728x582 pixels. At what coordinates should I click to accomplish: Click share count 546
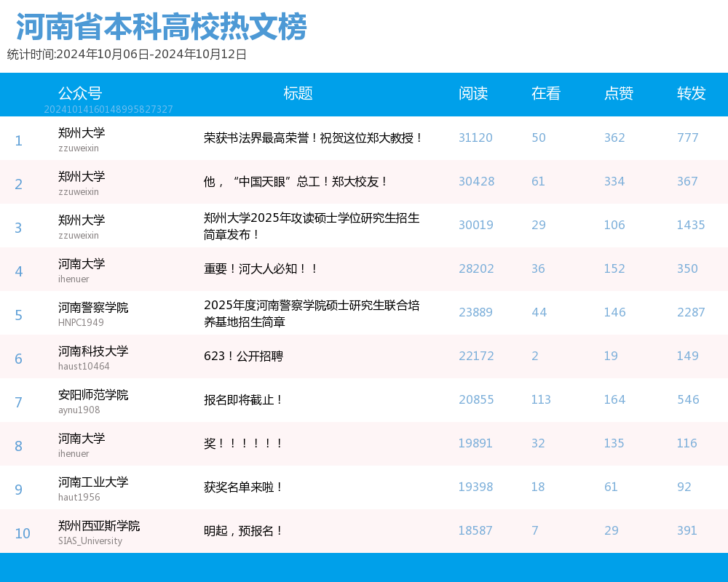(x=688, y=399)
